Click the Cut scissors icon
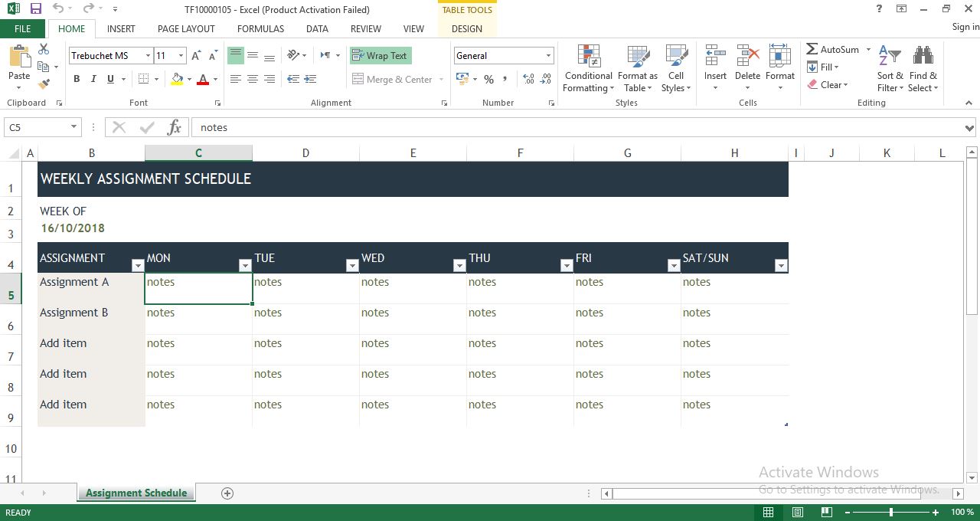The height and width of the screenshot is (521, 980). point(44,49)
